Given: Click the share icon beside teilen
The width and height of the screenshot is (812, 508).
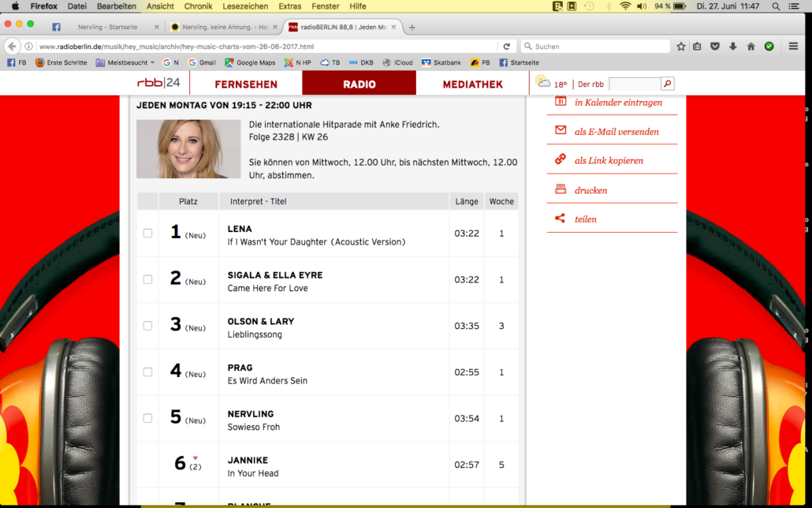Looking at the screenshot, I should (x=560, y=219).
